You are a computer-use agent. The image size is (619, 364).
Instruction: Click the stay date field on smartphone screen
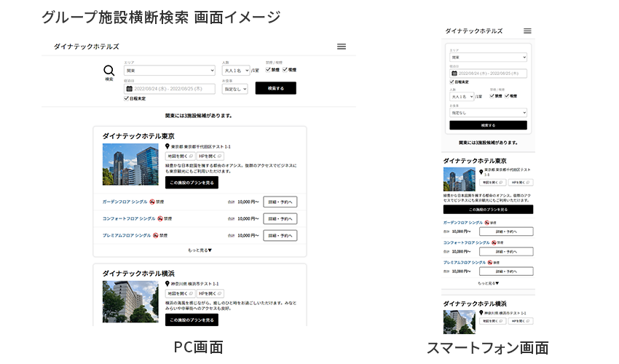(x=489, y=74)
